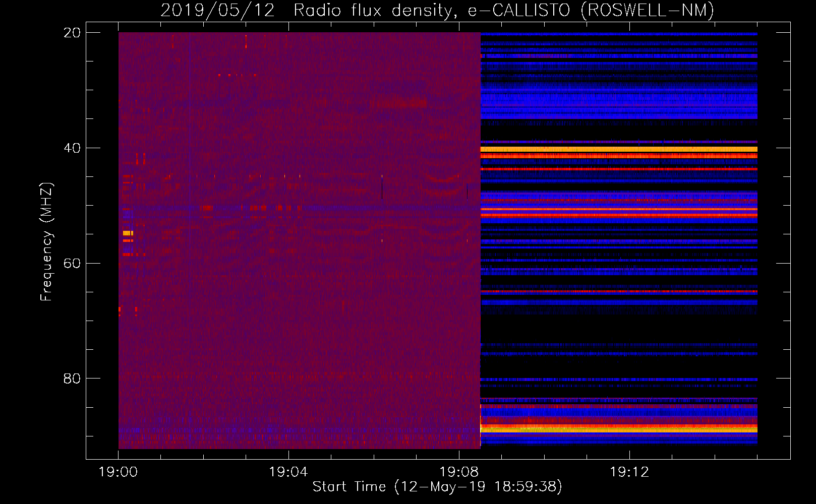
Task: Click the "19:08" time tick label
Action: pos(459,472)
